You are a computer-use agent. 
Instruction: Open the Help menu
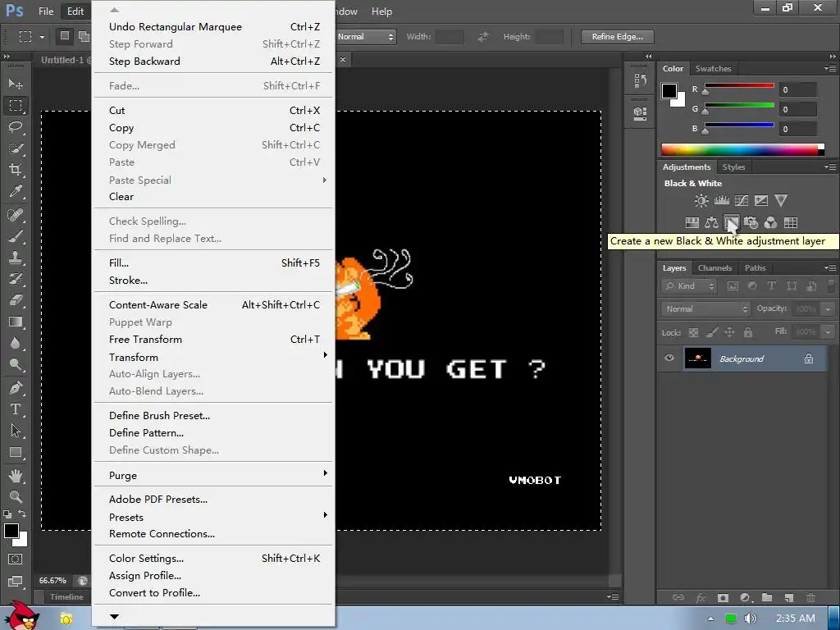point(381,11)
